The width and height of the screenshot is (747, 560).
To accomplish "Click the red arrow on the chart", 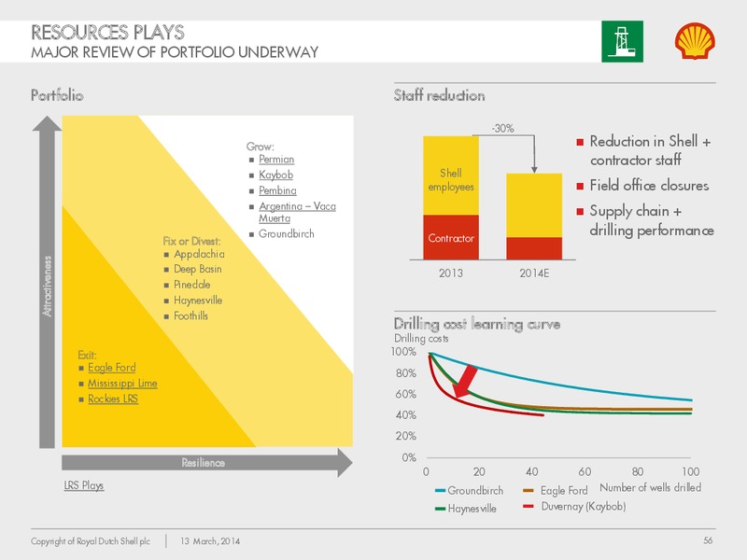I will (464, 381).
